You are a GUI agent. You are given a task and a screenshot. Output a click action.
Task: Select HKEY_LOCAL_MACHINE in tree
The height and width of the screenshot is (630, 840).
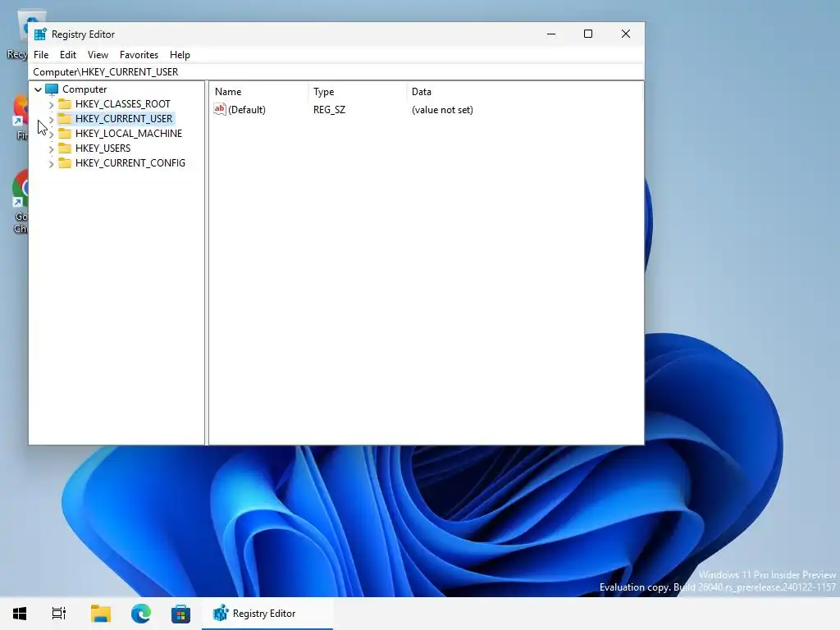129,134
